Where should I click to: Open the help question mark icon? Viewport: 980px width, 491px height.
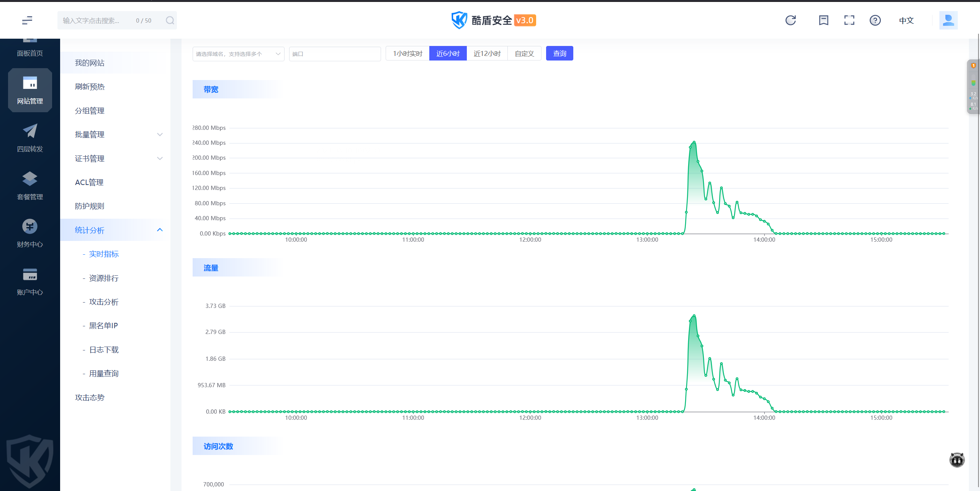[x=875, y=20]
